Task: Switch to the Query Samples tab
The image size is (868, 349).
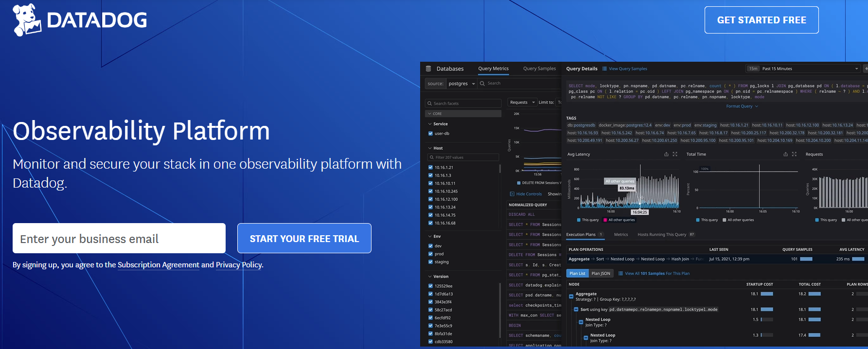Action: click(x=539, y=69)
